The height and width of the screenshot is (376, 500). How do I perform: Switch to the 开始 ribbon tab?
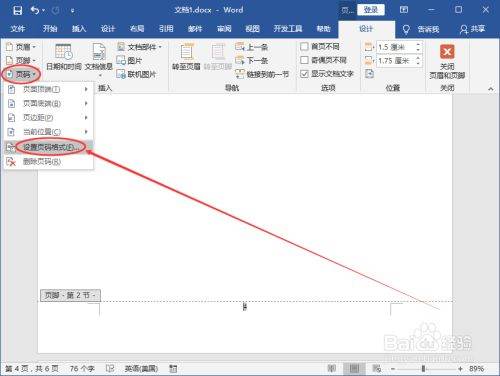[50, 29]
